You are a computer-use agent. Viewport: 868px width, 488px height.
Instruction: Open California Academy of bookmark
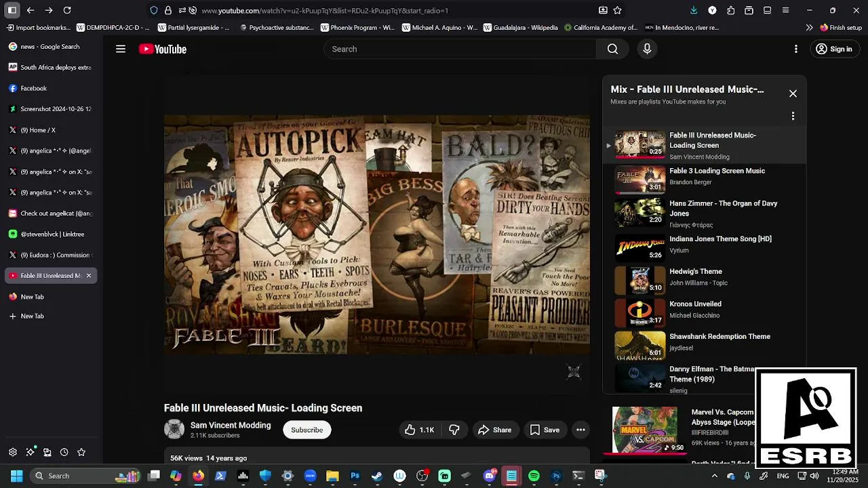(x=601, y=28)
